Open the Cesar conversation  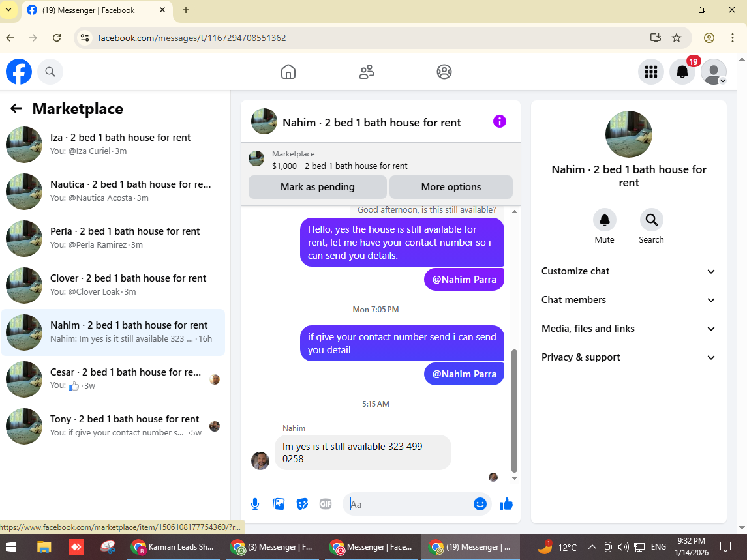tap(113, 379)
